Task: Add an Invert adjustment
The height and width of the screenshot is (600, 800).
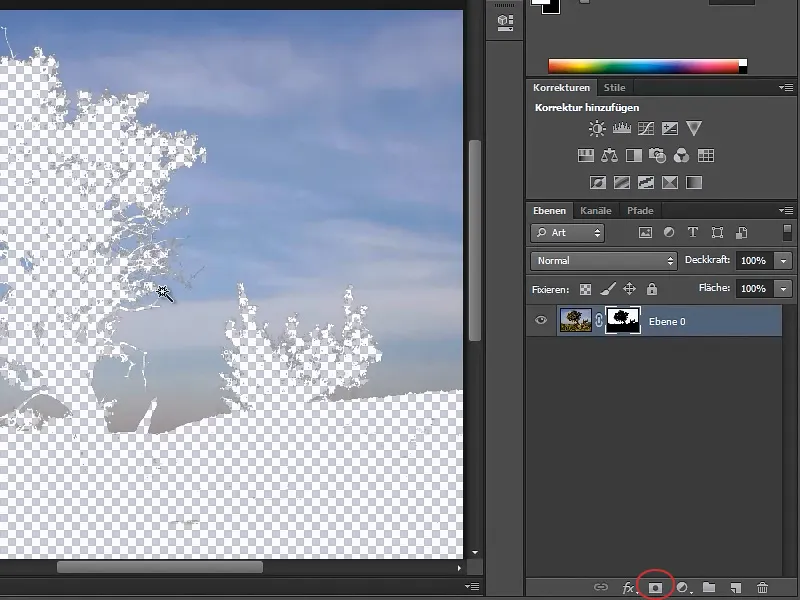Action: 597,182
